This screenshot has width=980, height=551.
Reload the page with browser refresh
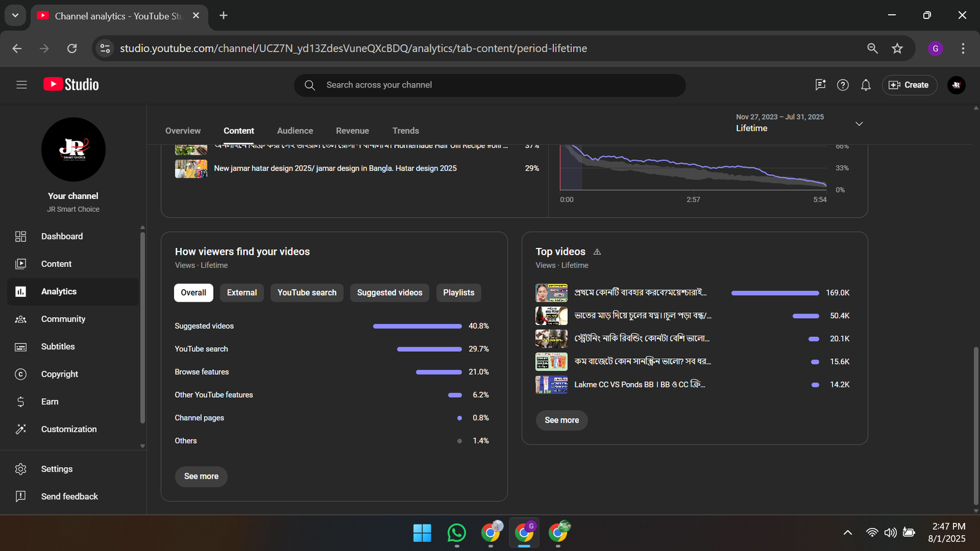pyautogui.click(x=72, y=48)
